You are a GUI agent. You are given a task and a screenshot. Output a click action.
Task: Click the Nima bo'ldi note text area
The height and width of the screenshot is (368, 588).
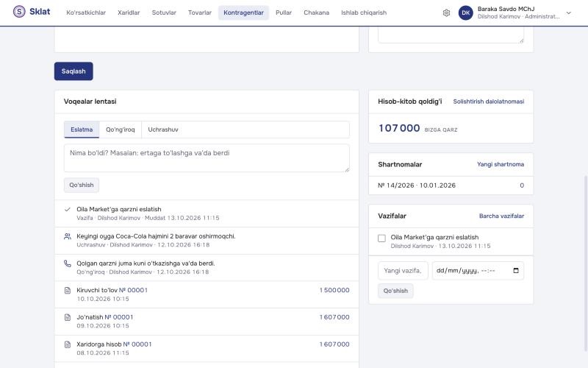point(207,158)
